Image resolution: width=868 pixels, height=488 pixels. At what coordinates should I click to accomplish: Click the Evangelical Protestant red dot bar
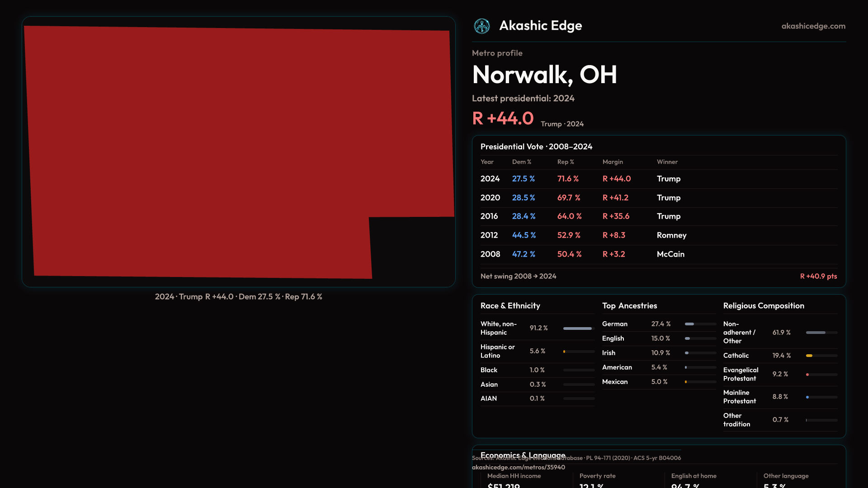[x=821, y=375]
